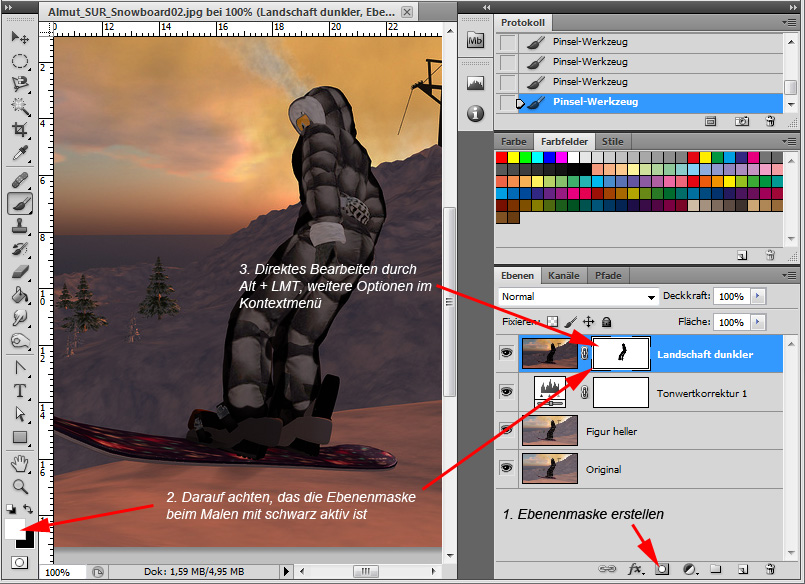The height and width of the screenshot is (584, 805).
Task: Select the Move tool in the toolbox
Action: click(x=20, y=38)
